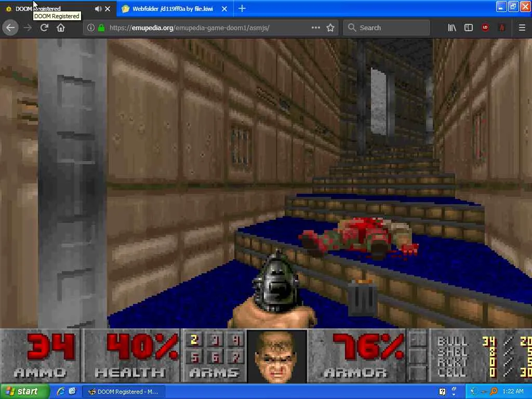The width and height of the screenshot is (532, 399).
Task: Open a new tab with plus button
Action: coord(242,8)
